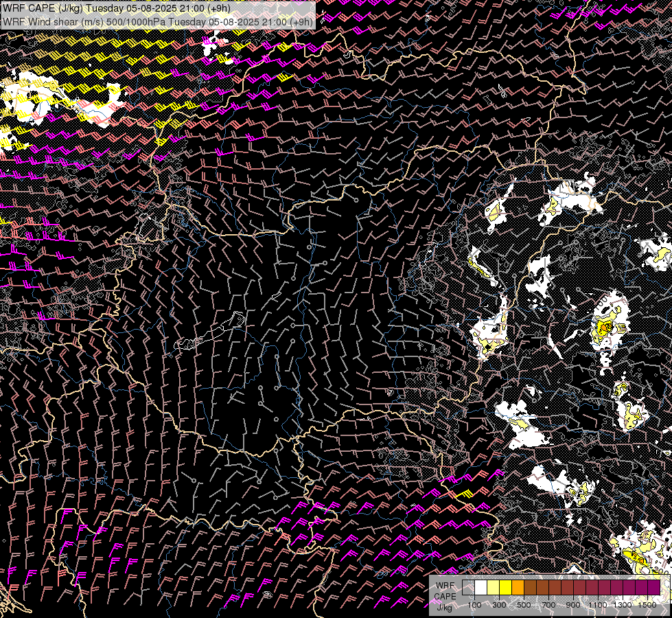Click the legend value label 300
Viewport: 672px width, 618px height.
coord(499,605)
